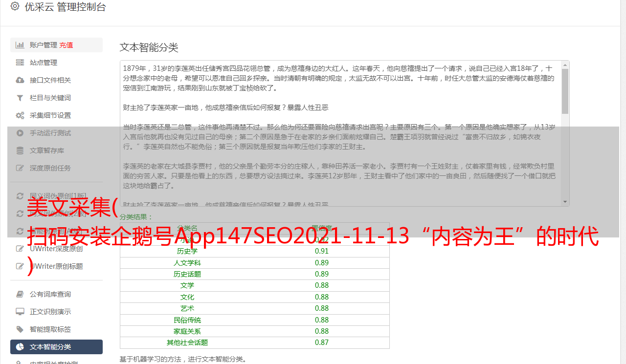
Task: Select the 历史话题 category cell
Action: [187, 274]
